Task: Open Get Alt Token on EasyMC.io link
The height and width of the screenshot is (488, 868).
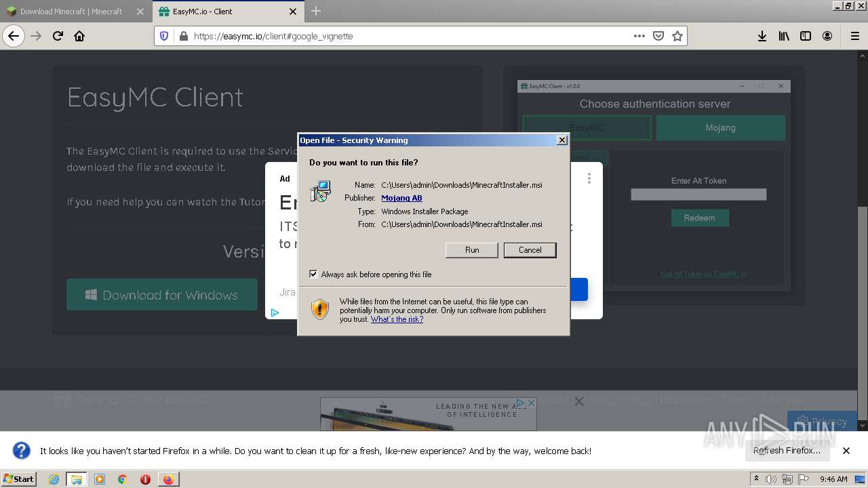Action: tap(703, 274)
